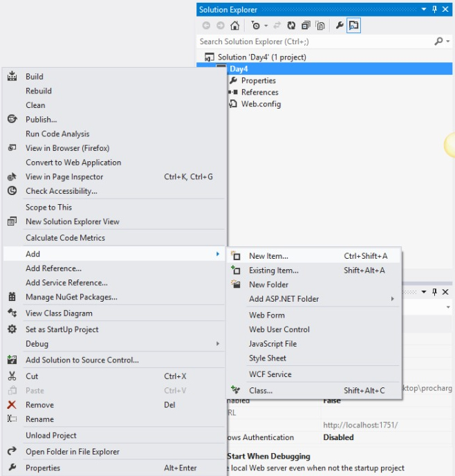The width and height of the screenshot is (455, 476).
Task: Click the http://localhost:1751/ URL value
Action: (x=360, y=425)
